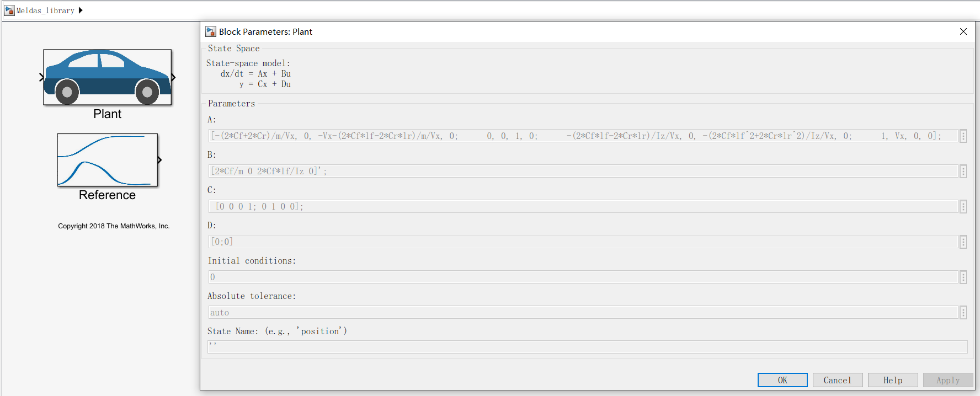Click Meldas_library in the breadcrumb
The image size is (980, 396).
click(x=45, y=10)
